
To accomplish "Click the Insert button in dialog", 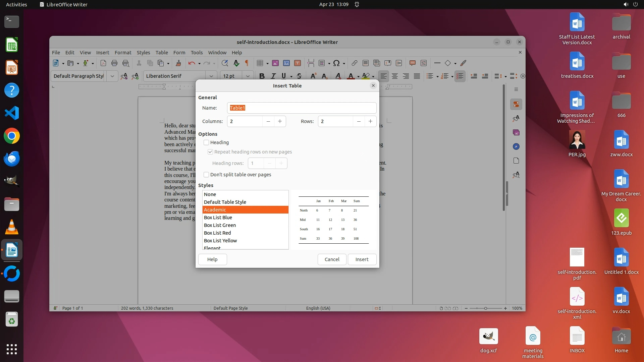I will (x=362, y=259).
